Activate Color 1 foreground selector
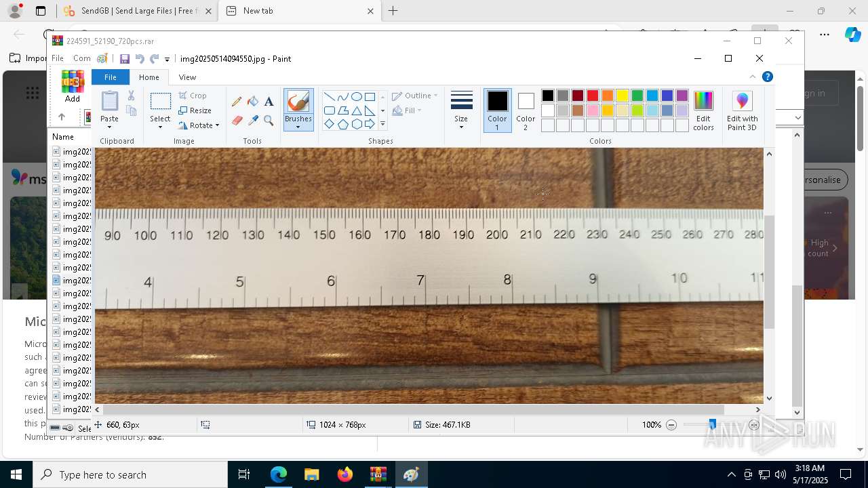Viewport: 868px width, 488px height. [x=497, y=110]
